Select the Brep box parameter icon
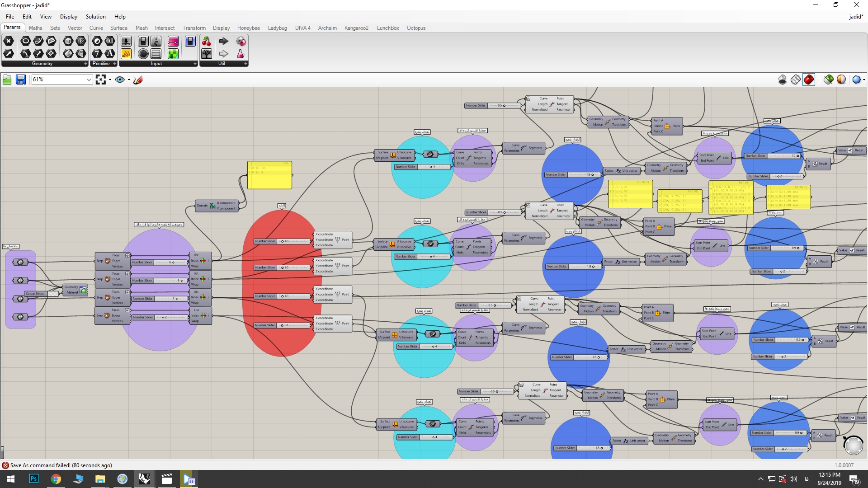The height and width of the screenshot is (488, 868). point(68,41)
